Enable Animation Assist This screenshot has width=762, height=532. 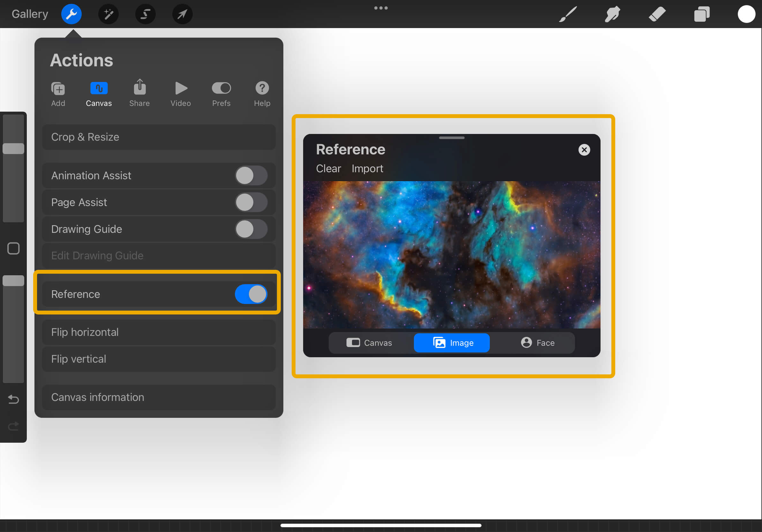pos(251,176)
